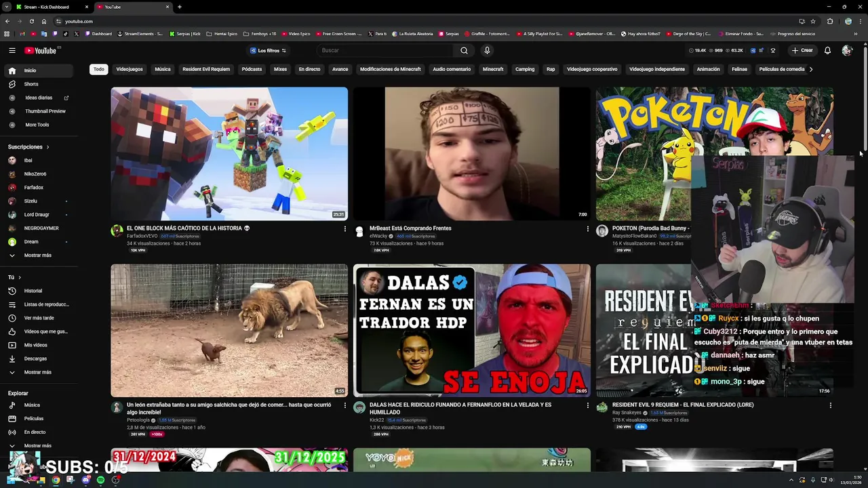This screenshot has height=488, width=868.
Task: Select the Minecraft filter chip
Action: (x=493, y=69)
